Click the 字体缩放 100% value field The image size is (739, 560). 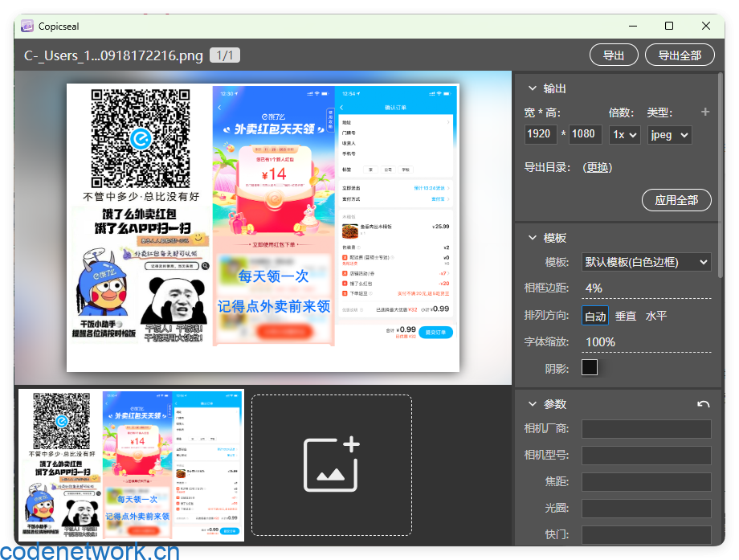click(646, 342)
